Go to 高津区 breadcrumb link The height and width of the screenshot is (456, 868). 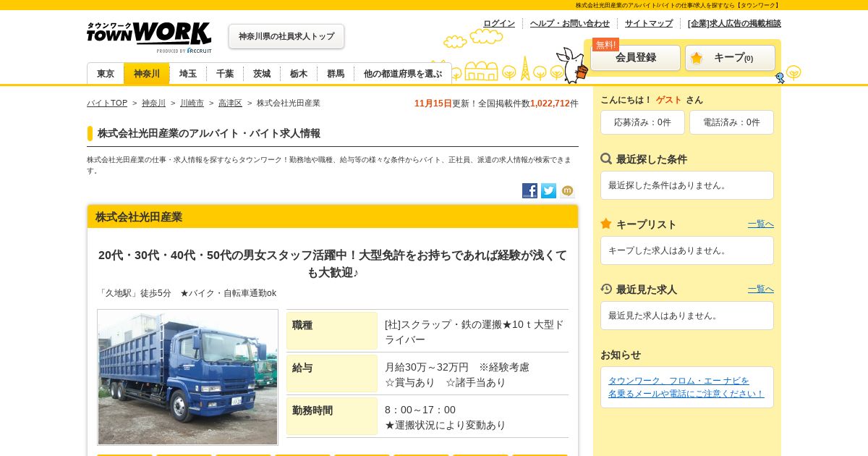(230, 104)
